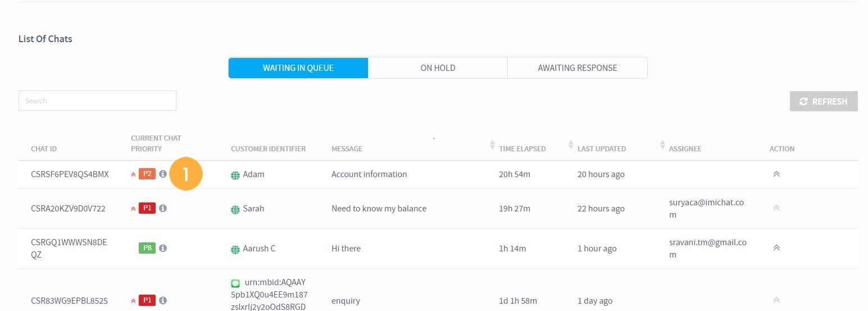Open the On Hold tab

pos(438,68)
